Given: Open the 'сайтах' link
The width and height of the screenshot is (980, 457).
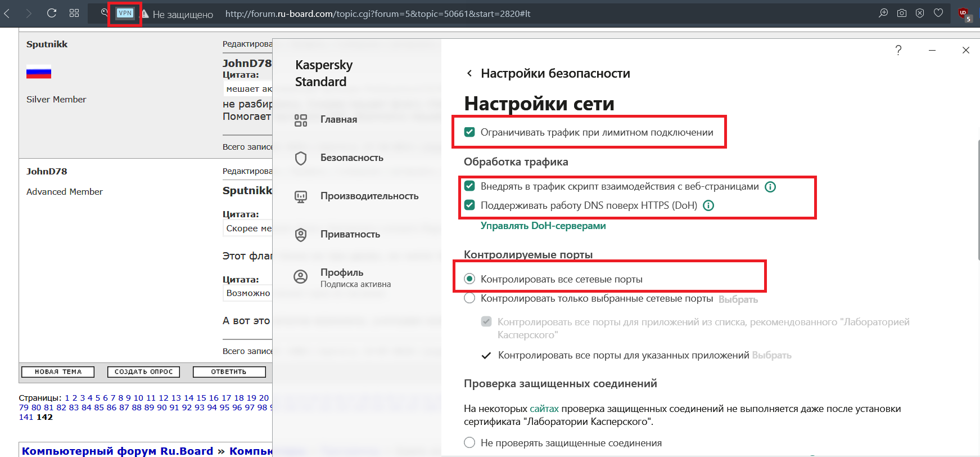Looking at the screenshot, I should coord(544,409).
